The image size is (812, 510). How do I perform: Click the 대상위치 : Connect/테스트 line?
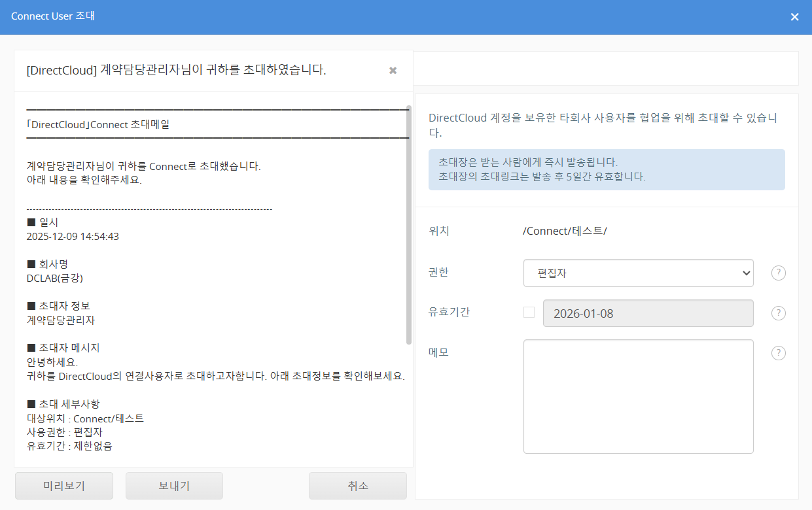point(85,418)
